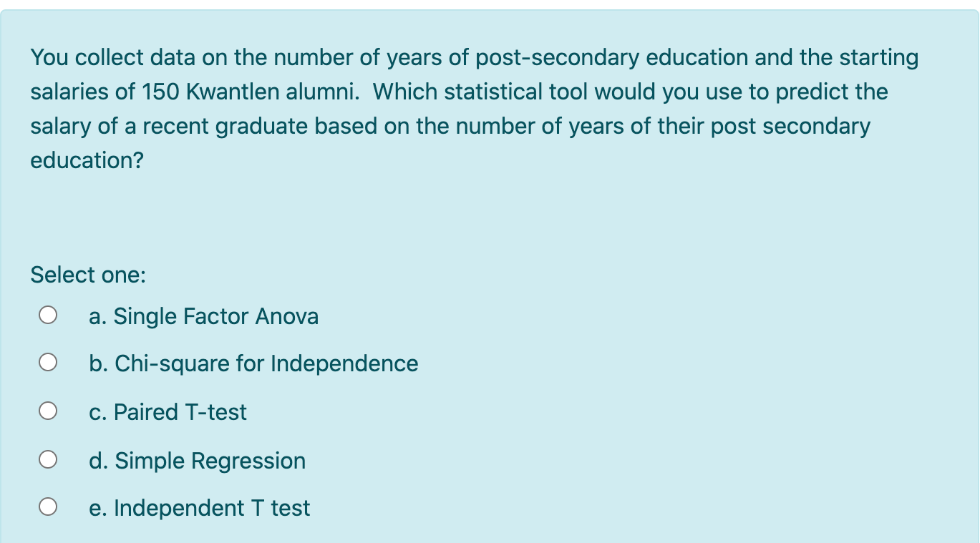
Task: Pick the Simple Regression radio button
Action: pos(48,461)
